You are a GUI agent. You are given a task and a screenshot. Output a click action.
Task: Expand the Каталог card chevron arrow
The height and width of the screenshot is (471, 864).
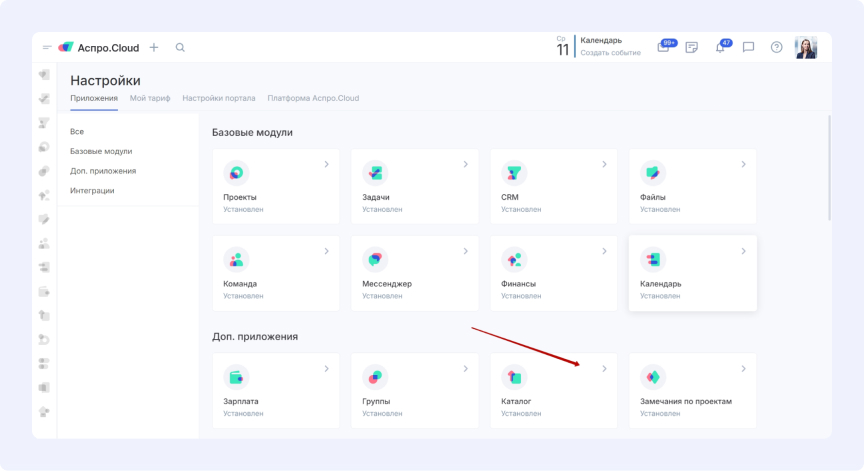[x=604, y=369]
